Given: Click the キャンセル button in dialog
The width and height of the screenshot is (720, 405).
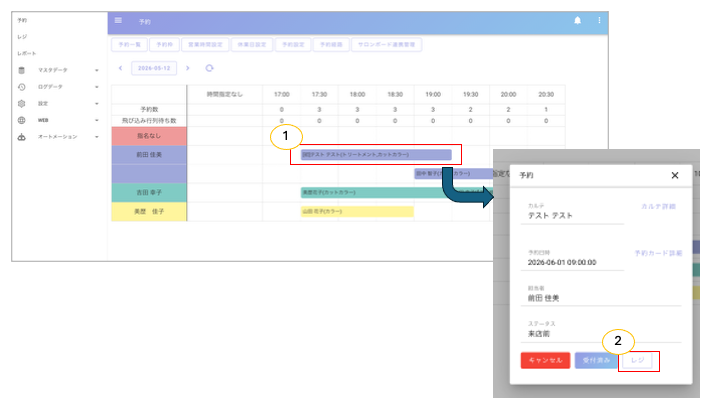Looking at the screenshot, I should click(545, 360).
